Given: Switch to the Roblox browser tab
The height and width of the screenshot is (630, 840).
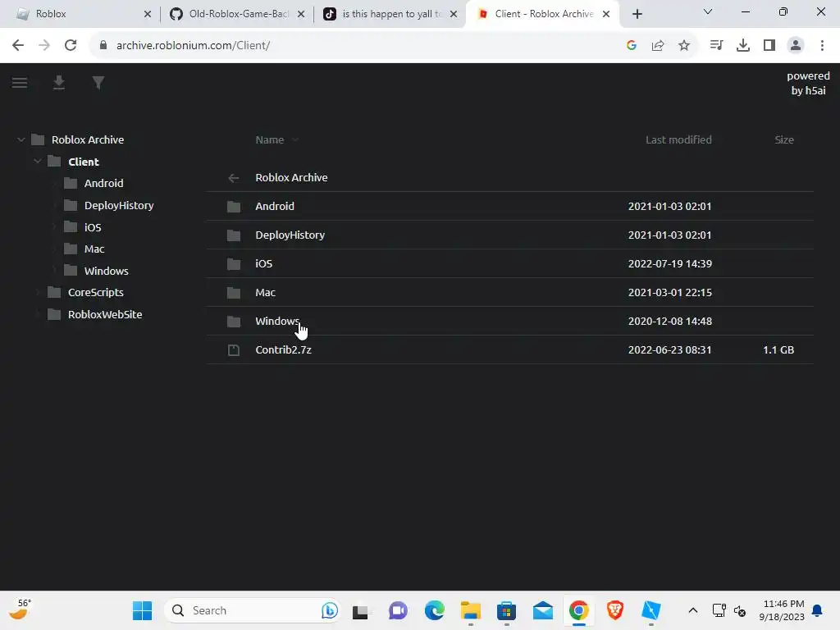Looking at the screenshot, I should pos(82,14).
